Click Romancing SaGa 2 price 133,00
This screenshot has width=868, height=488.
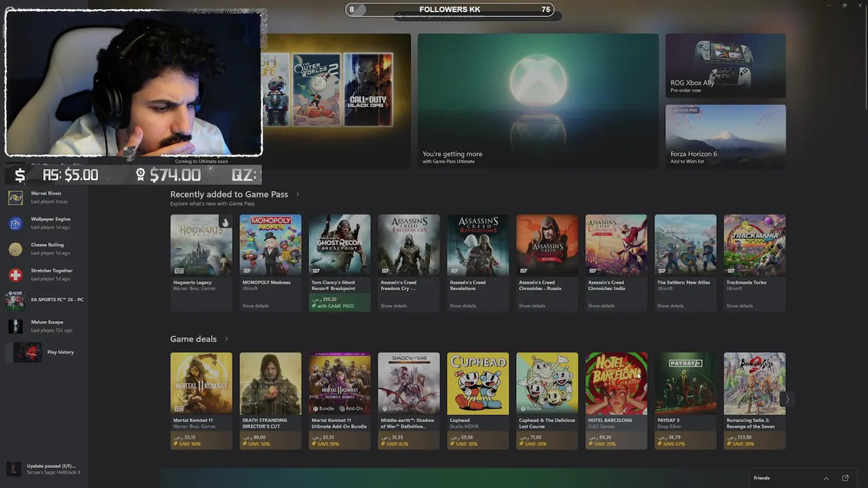point(739,438)
